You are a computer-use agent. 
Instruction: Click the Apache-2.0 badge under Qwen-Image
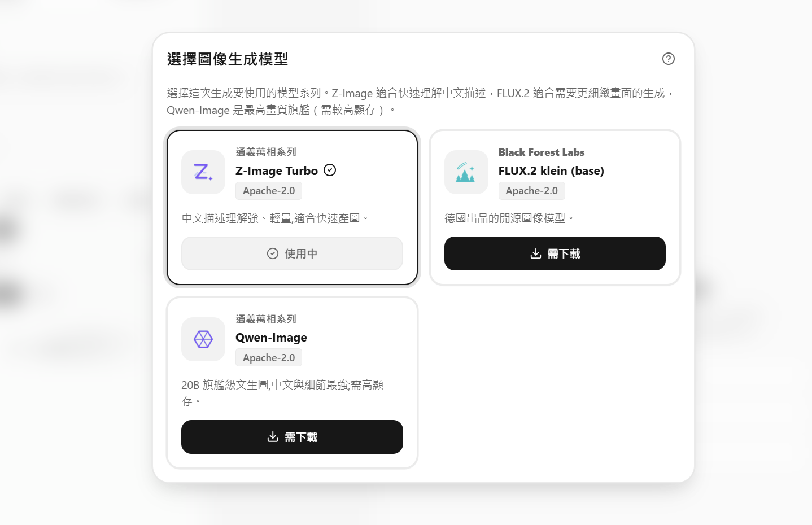269,358
